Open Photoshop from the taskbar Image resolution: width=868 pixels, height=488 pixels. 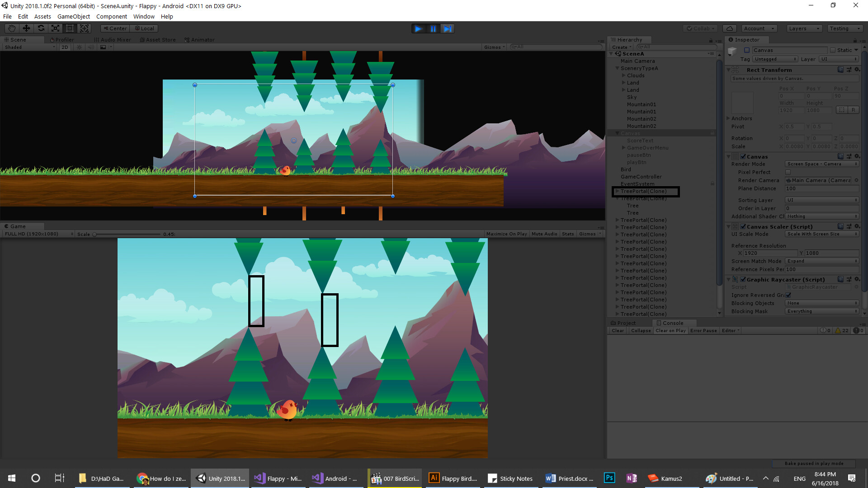point(609,478)
